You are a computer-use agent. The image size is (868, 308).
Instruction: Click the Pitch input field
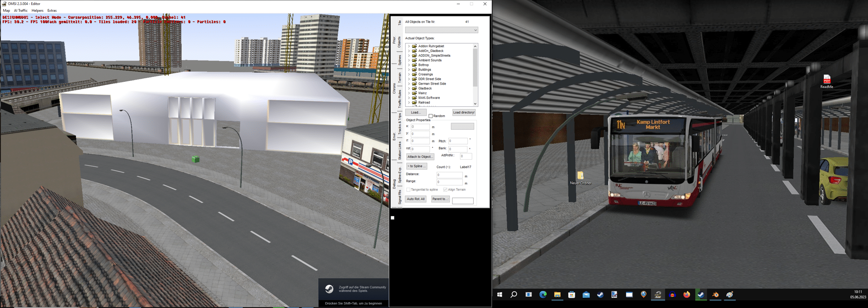[x=458, y=141]
